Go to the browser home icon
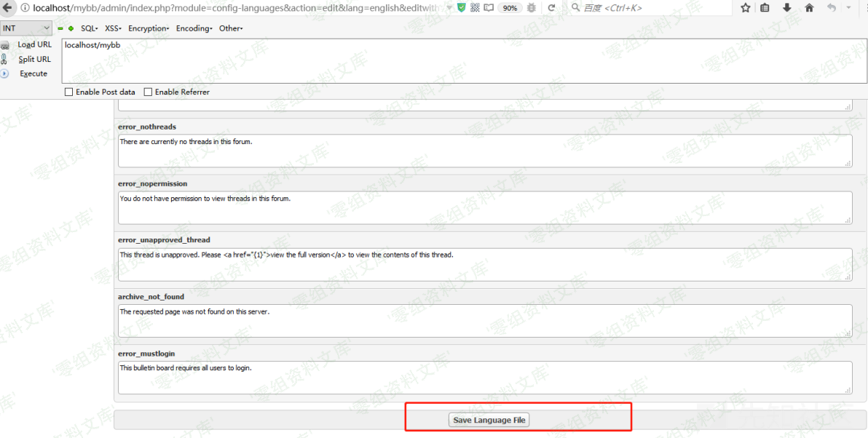This screenshot has height=438, width=868. click(x=809, y=8)
